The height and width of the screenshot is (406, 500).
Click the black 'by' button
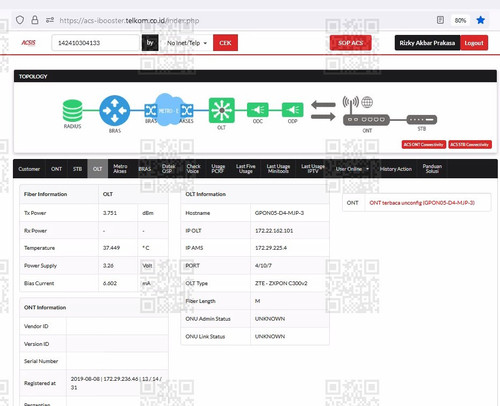(150, 43)
